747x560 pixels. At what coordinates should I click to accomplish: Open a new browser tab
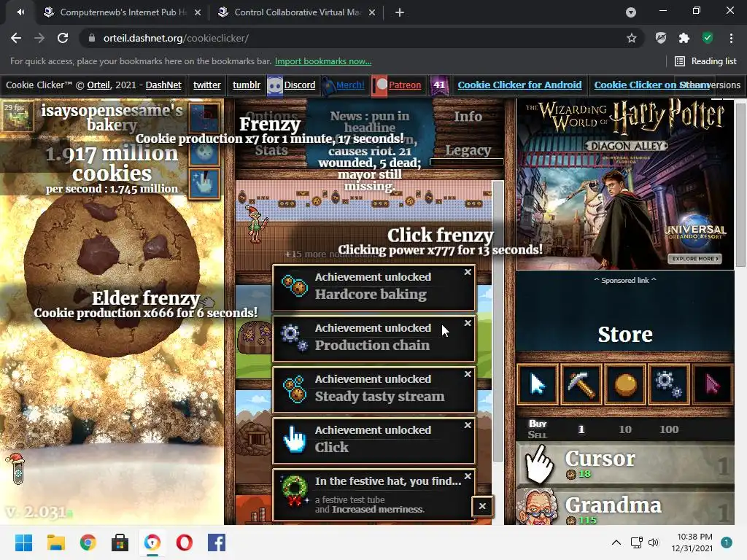click(x=400, y=12)
